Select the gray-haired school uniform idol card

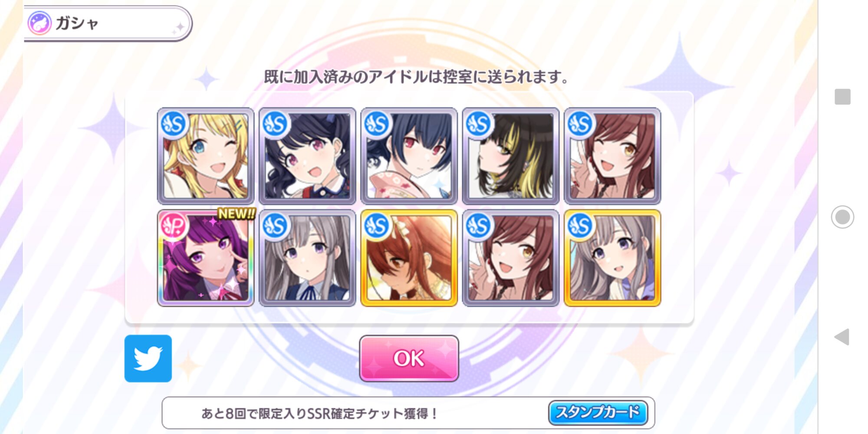307,258
